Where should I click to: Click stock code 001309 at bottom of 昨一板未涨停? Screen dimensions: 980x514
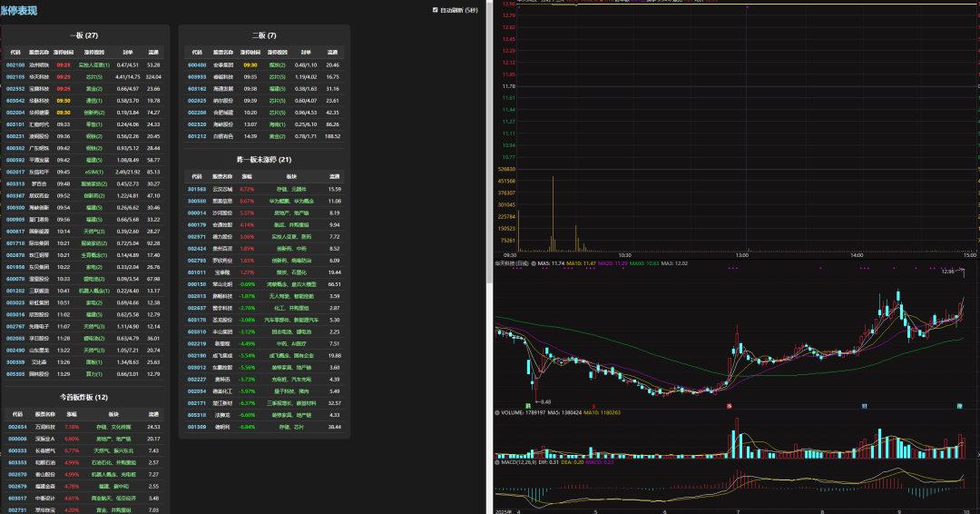tap(197, 426)
